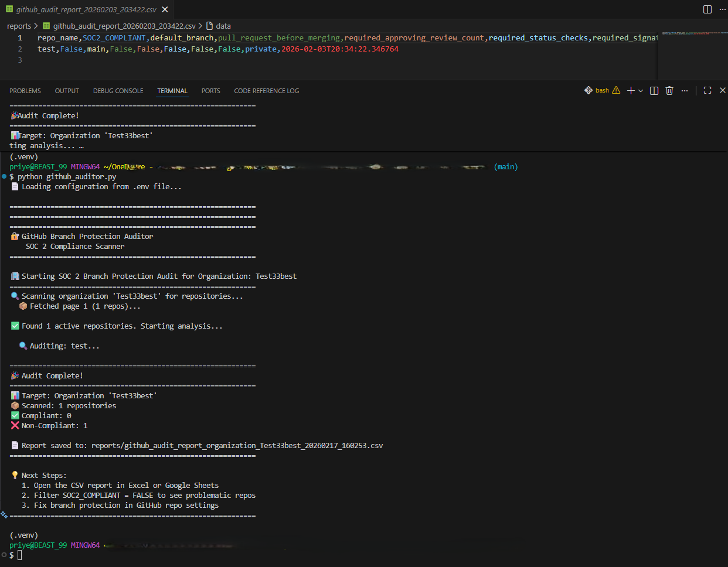The width and height of the screenshot is (728, 567).
Task: Create a new terminal with plus icon
Action: (x=631, y=90)
